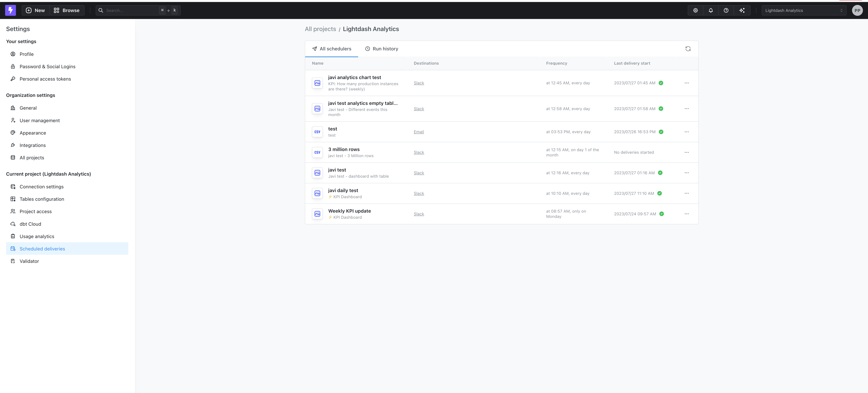868x393 pixels.
Task: Select Scheduled deliveries in the sidebar
Action: click(42, 249)
